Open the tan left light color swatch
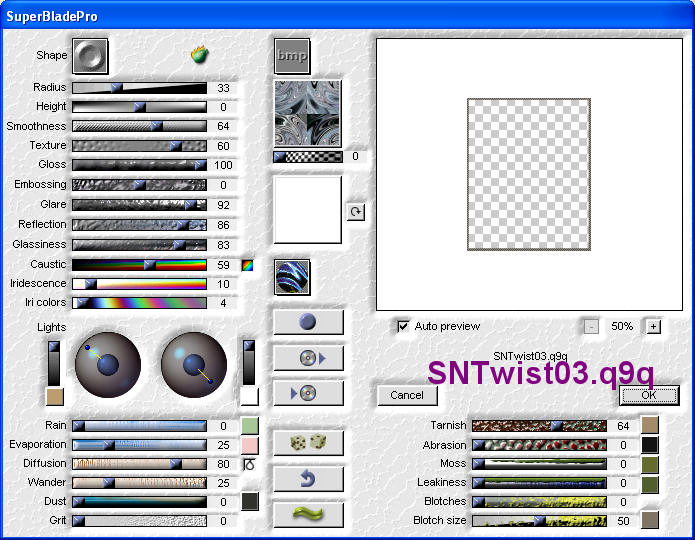 click(x=55, y=397)
